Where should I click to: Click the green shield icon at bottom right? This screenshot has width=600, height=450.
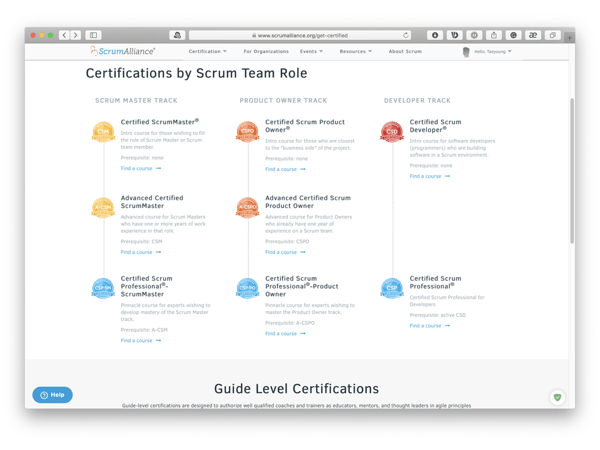click(557, 397)
